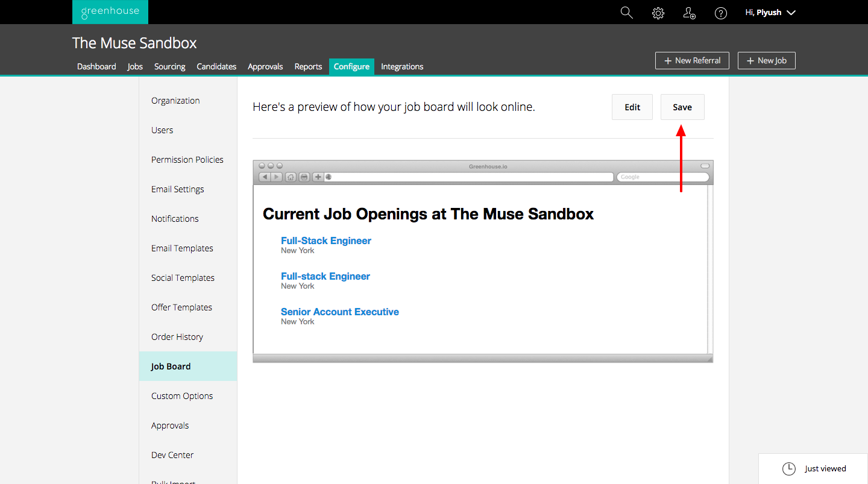
Task: Open Offer Templates in the sidebar
Action: pos(188,307)
